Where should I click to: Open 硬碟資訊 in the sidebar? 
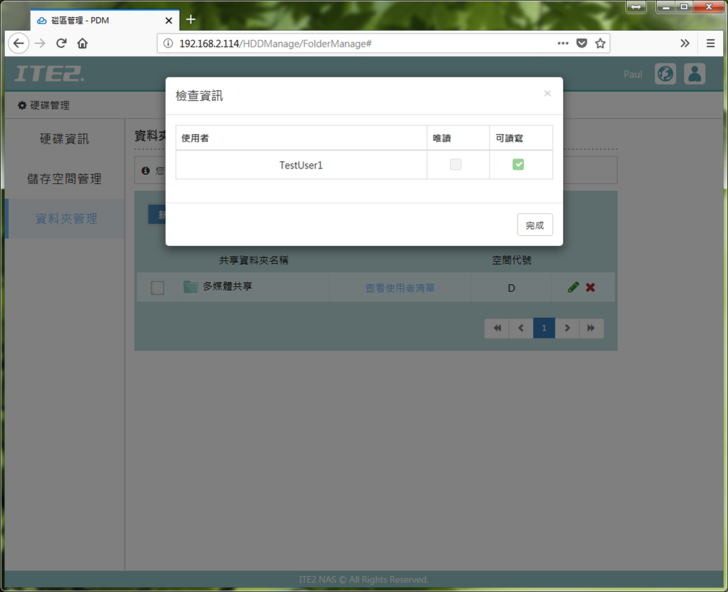[65, 138]
